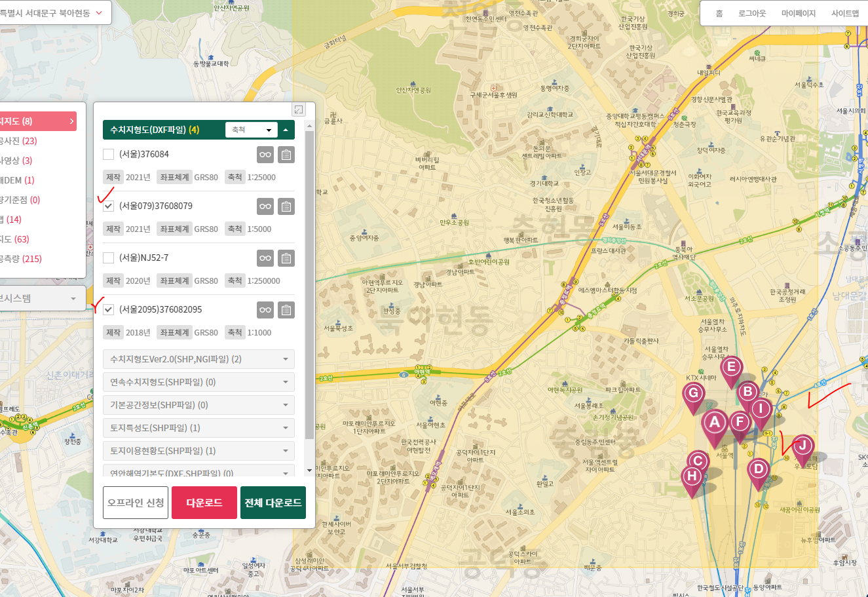Screen dimensions: 868x597
Task: Select map marker F
Action: 740,424
